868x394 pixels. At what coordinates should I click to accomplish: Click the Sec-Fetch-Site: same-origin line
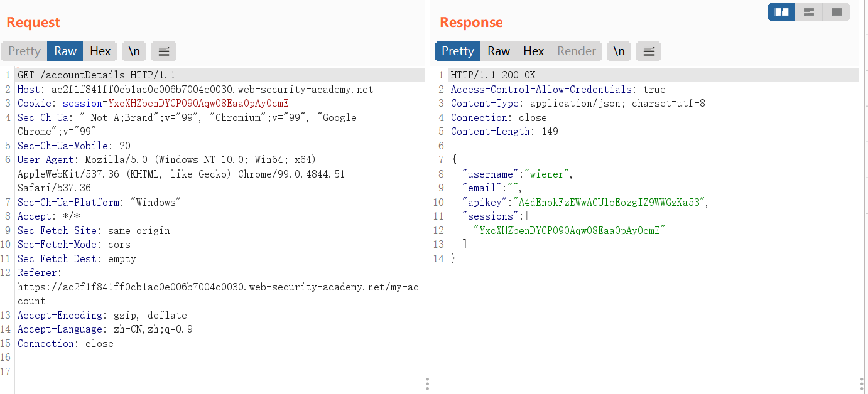pyautogui.click(x=94, y=231)
